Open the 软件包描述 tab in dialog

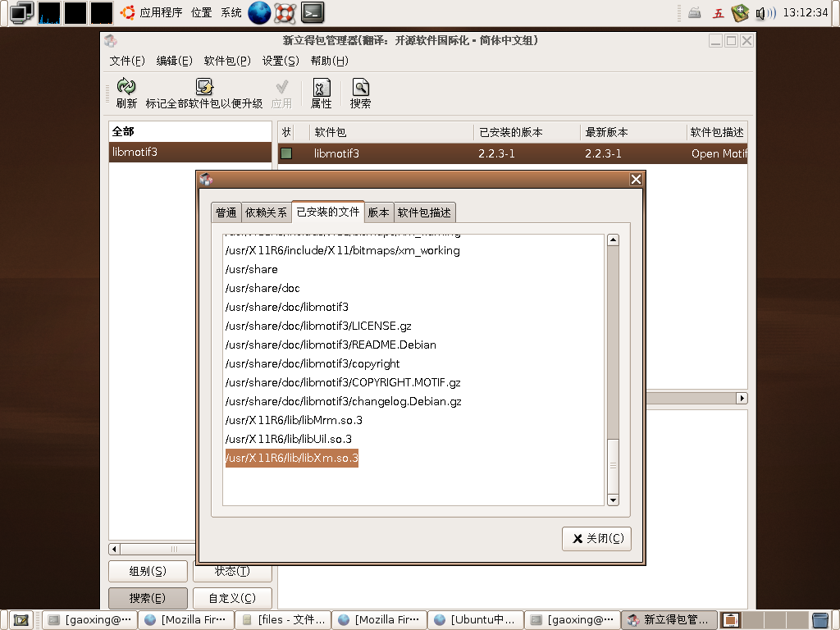424,212
